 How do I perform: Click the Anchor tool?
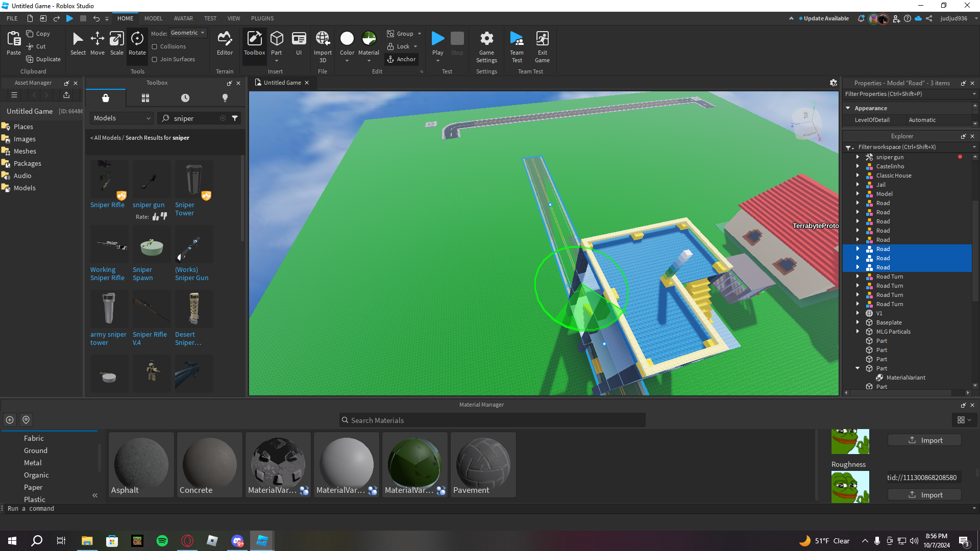pyautogui.click(x=402, y=59)
